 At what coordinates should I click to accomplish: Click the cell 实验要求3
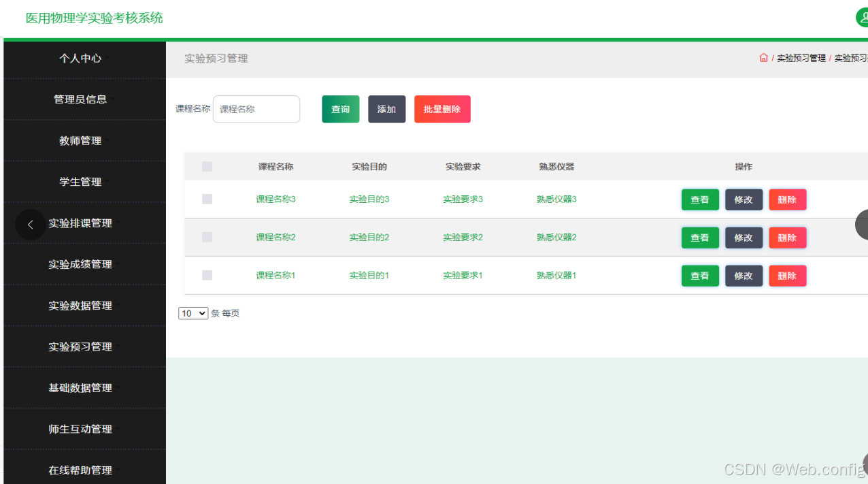463,199
